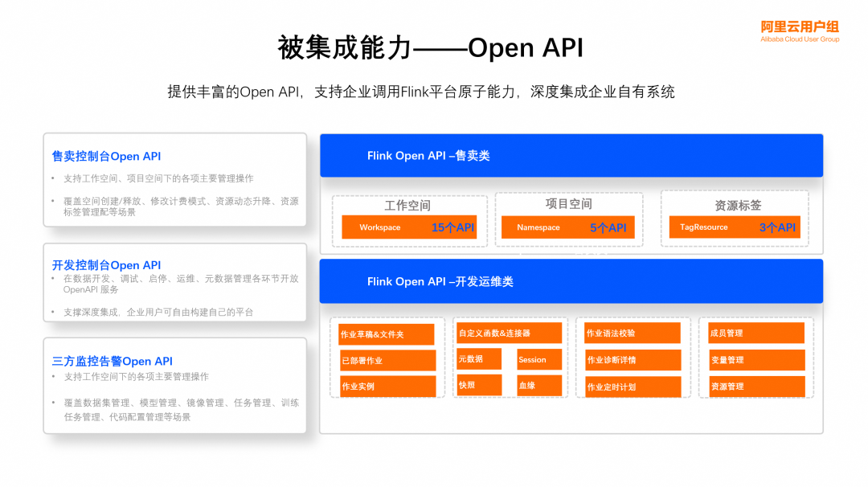Click the 5个API count

pyautogui.click(x=608, y=227)
